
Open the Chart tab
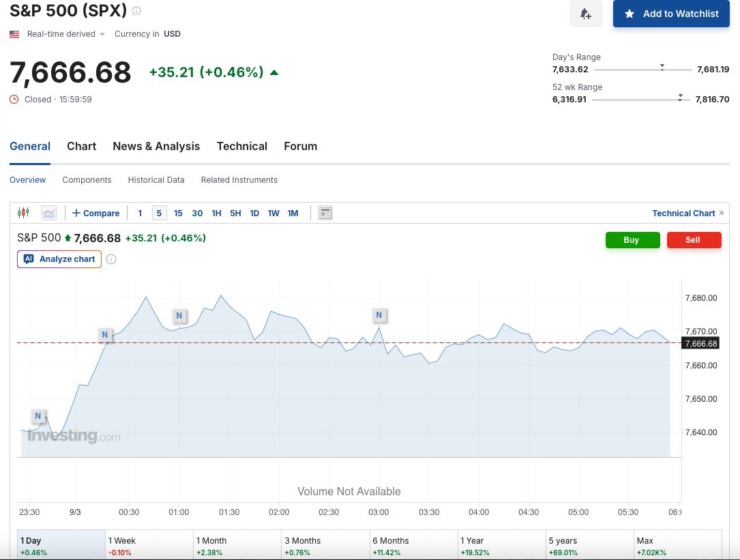(x=82, y=147)
